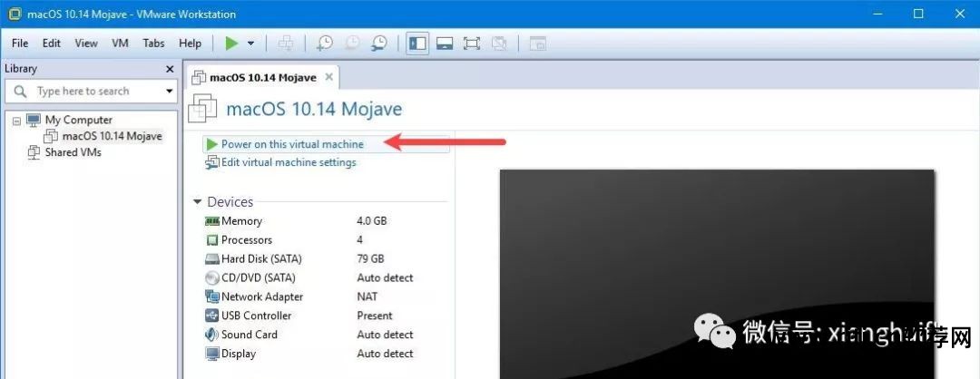Viewport: 980px width, 379px height.
Task: Click the USB Controller device icon
Action: click(212, 316)
